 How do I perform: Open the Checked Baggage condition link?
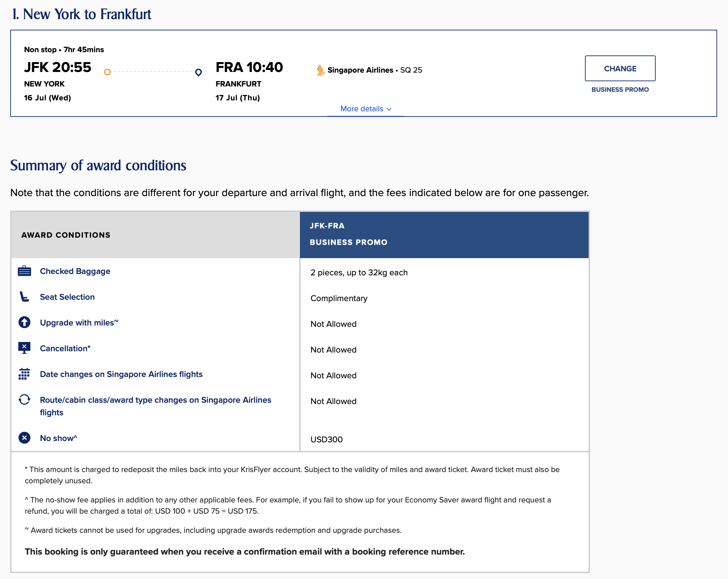click(75, 271)
